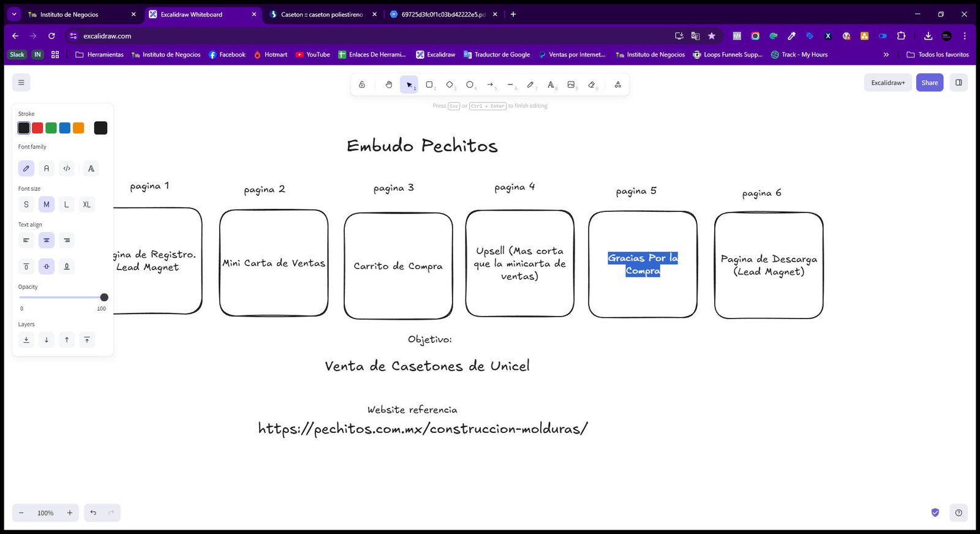Viewport: 980px width, 534px height.
Task: Set font size to Large
Action: pyautogui.click(x=67, y=205)
